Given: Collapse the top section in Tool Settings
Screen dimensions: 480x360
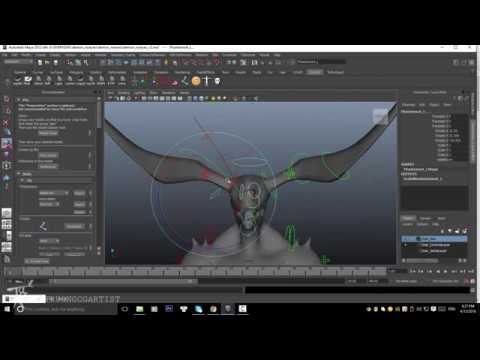Looking at the screenshot, I should (19, 100).
